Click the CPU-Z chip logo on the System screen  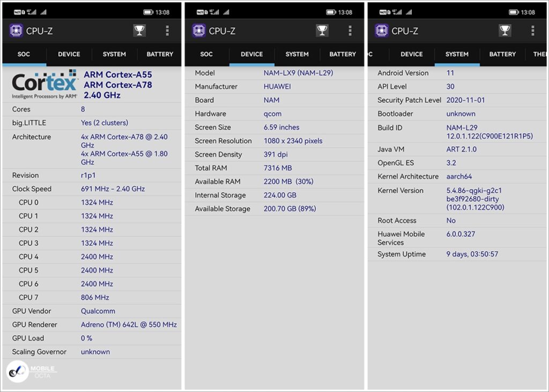[x=382, y=31]
